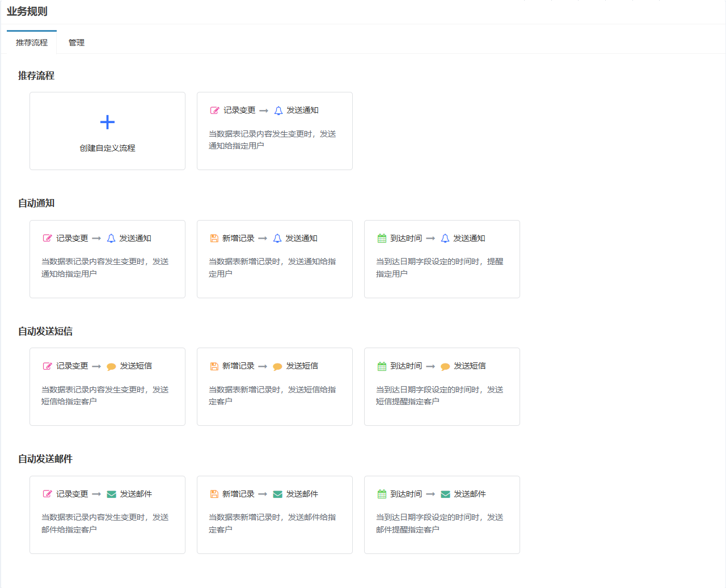
Task: Click the 自动发送邮件 section heading
Action: point(45,459)
